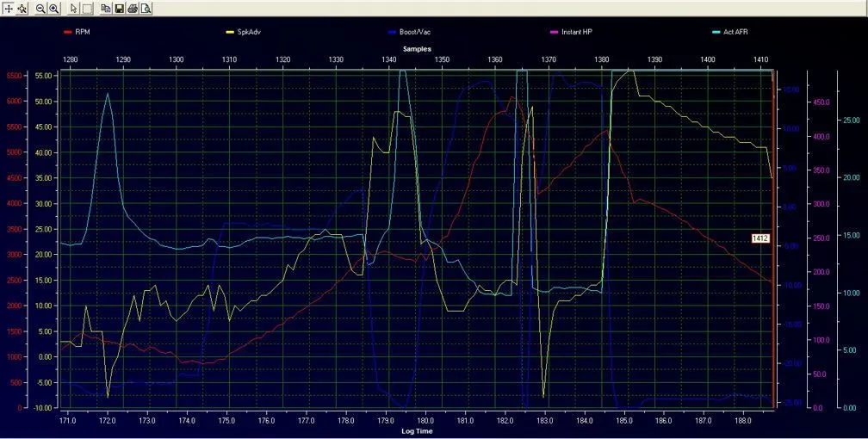Click the Samples axis title
This screenshot has height=439, width=868.
[x=418, y=48]
